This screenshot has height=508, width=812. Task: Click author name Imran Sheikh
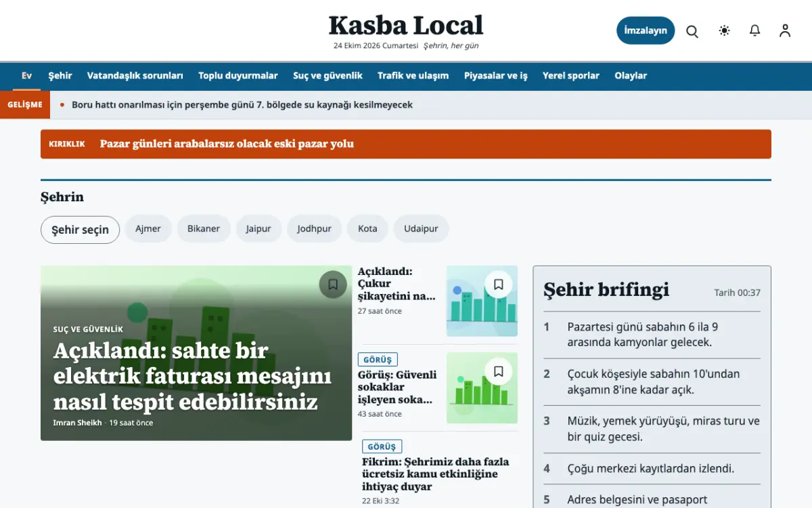pyautogui.click(x=77, y=423)
